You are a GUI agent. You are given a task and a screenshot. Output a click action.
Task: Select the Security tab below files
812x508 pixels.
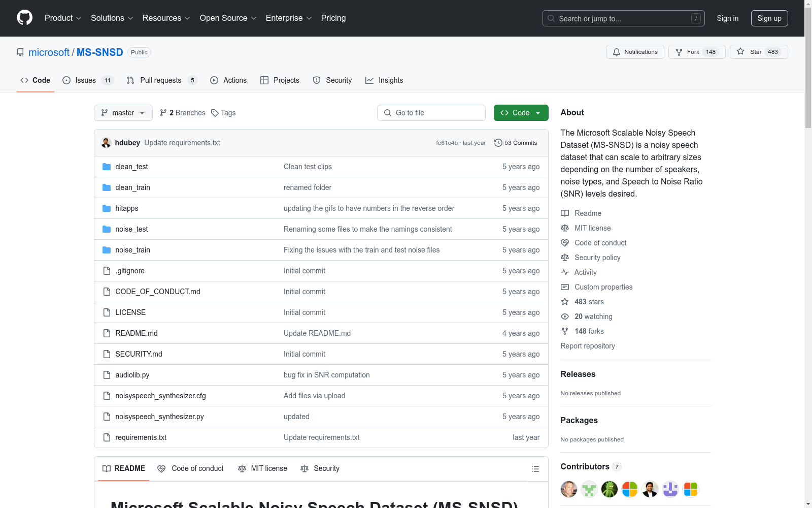tap(320, 468)
